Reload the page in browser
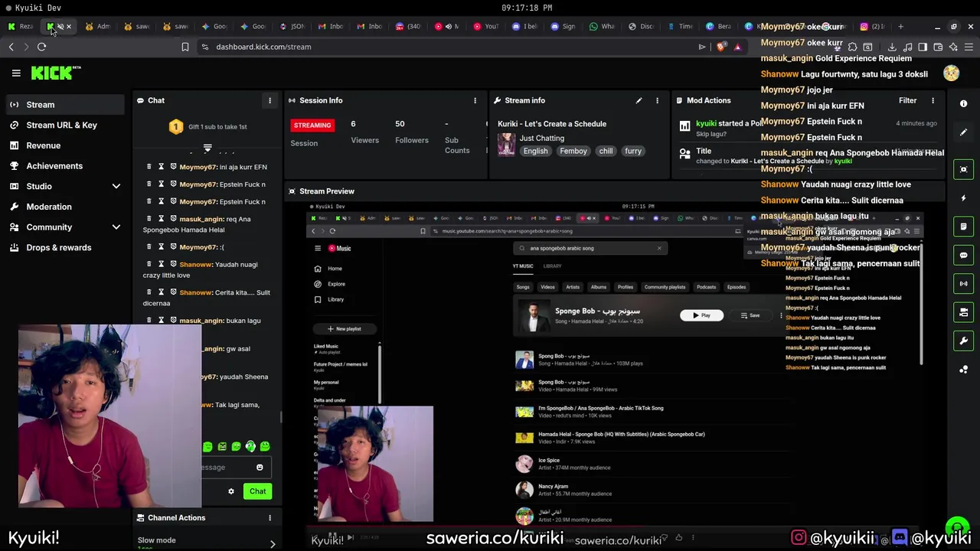 [x=41, y=47]
